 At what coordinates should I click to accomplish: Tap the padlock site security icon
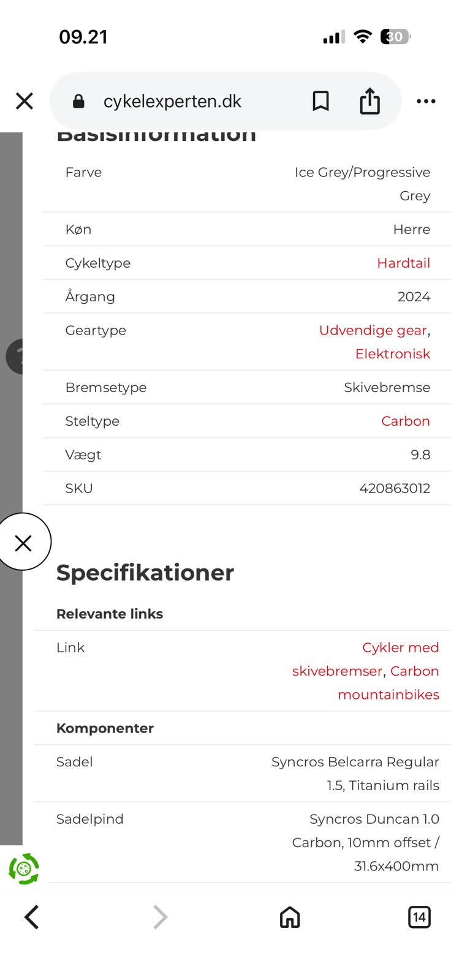pos(78,101)
